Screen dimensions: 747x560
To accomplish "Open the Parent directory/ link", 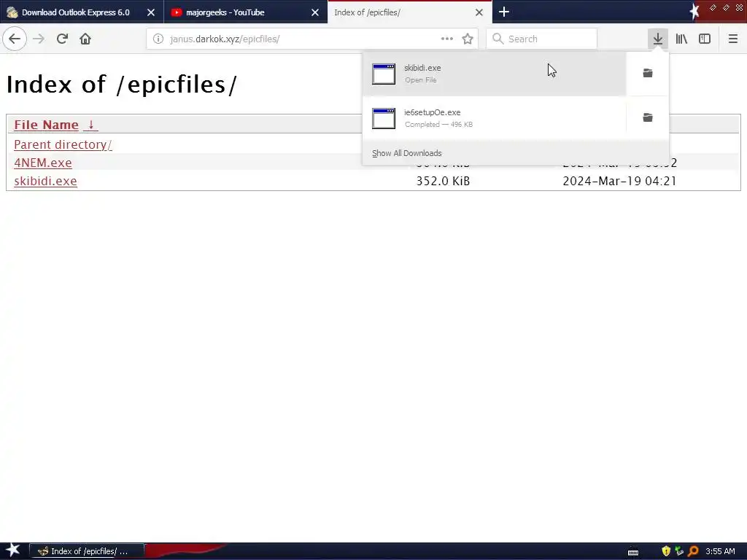I will pos(63,144).
